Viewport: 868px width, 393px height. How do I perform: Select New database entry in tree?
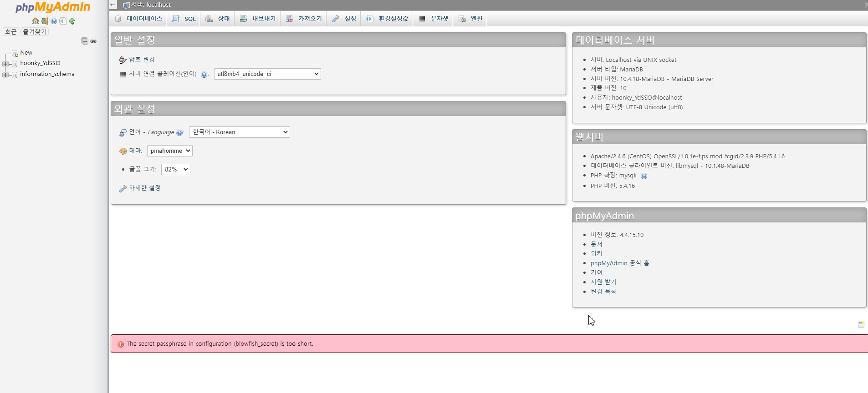click(26, 53)
